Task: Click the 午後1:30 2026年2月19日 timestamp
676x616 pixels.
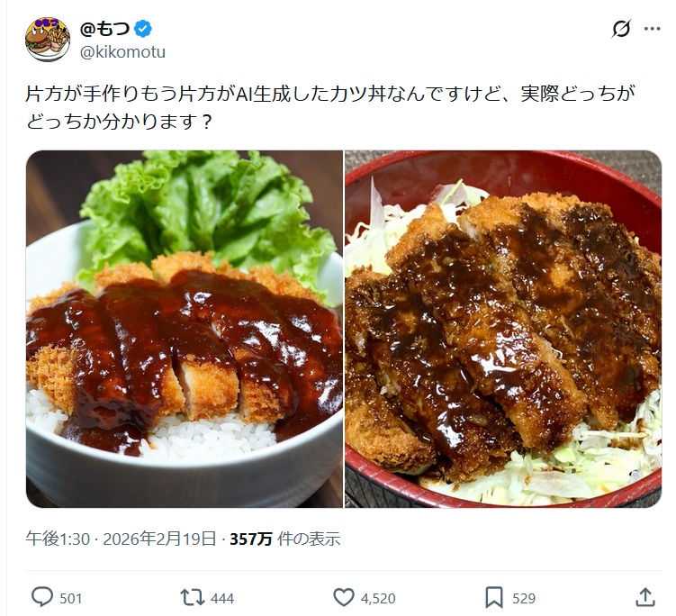Action: pos(121,539)
